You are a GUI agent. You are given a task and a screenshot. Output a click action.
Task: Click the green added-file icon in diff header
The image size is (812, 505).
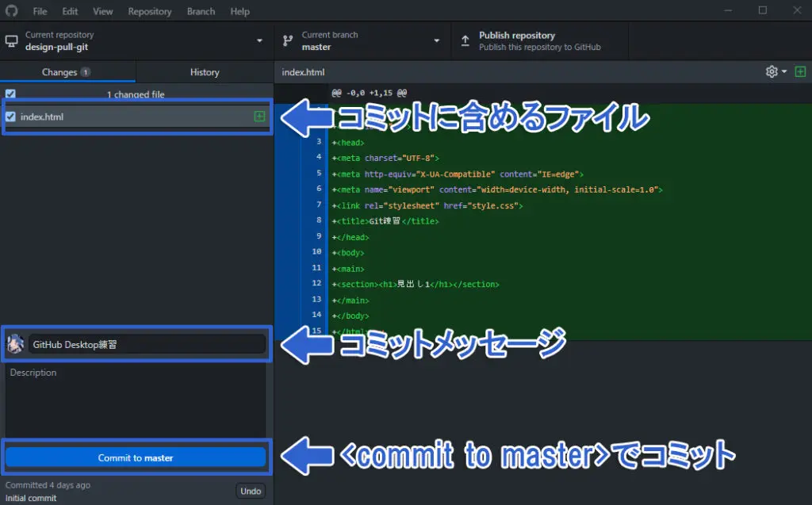pyautogui.click(x=799, y=72)
